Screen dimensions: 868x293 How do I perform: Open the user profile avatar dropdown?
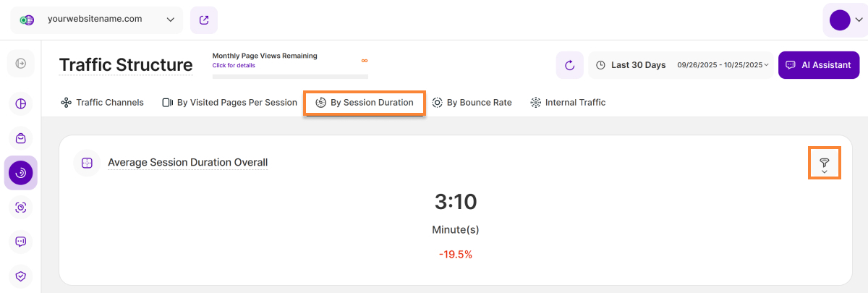pos(845,20)
